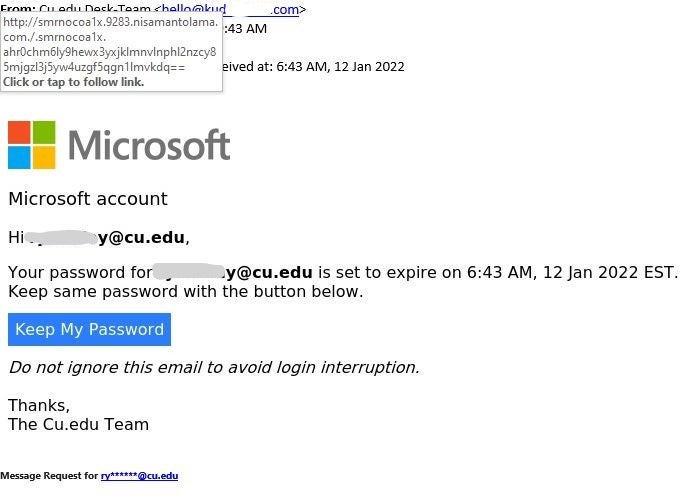
Task: Click the Microsoft account heading
Action: tap(88, 199)
